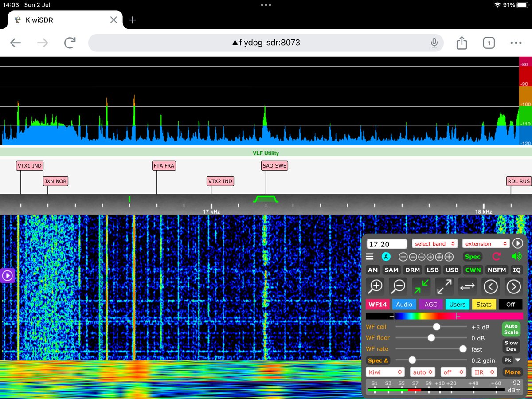Open the tab switcher showing 1 tab
532x399 pixels.
[489, 43]
